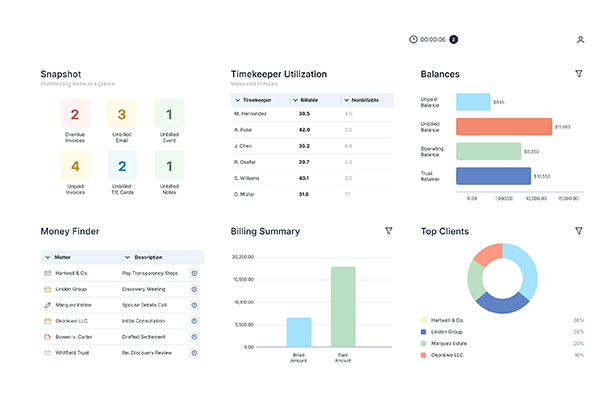Click the orange donut segment
The image size is (600, 400).
pyautogui.click(x=490, y=254)
